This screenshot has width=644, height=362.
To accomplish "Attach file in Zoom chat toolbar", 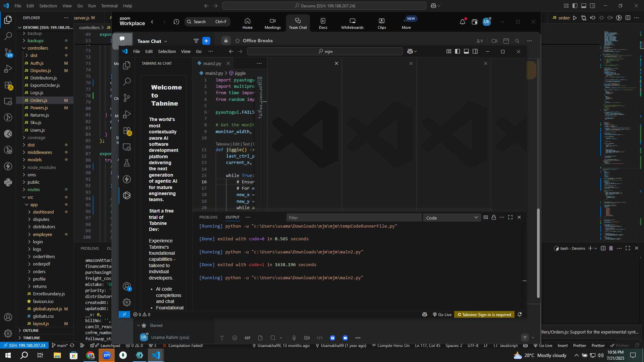I will (260, 338).
